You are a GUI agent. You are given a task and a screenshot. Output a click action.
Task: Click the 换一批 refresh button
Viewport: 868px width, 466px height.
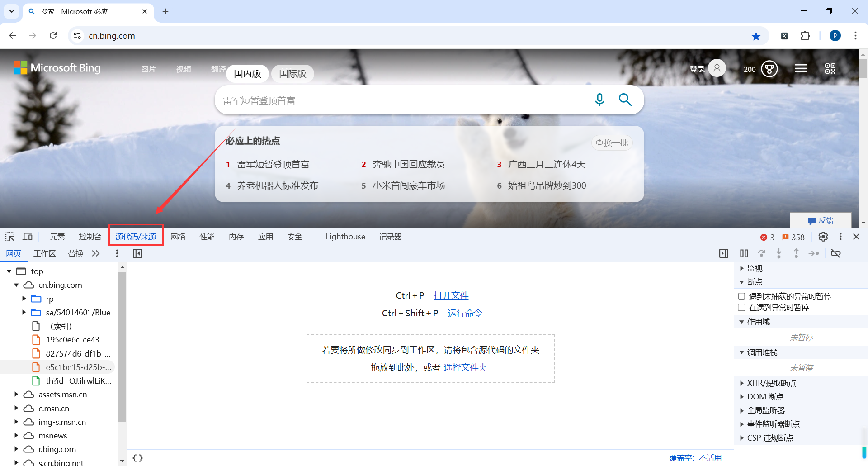coord(612,143)
